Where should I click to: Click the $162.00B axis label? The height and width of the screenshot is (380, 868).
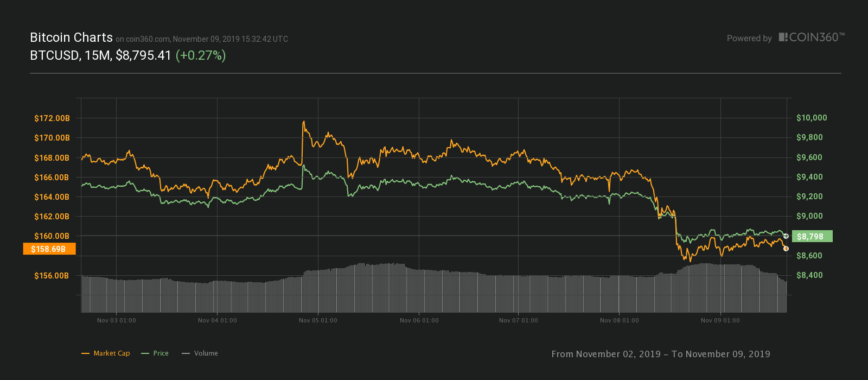pyautogui.click(x=52, y=217)
